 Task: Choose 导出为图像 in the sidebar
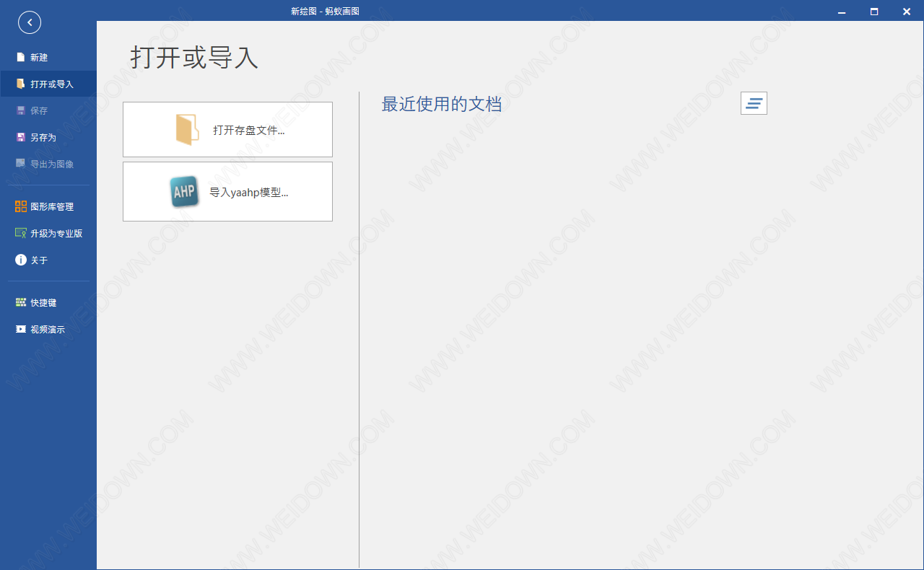(48, 164)
